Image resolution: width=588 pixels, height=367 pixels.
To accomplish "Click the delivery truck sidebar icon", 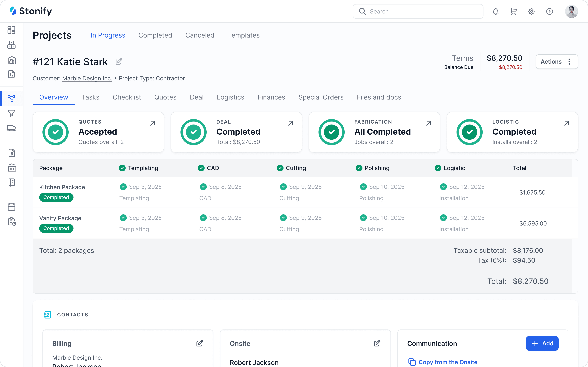I will (x=11, y=128).
